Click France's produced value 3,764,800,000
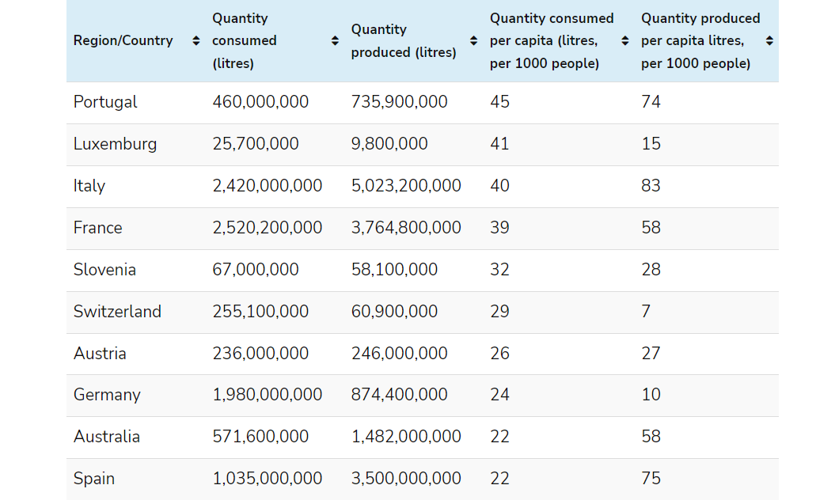Image resolution: width=835 pixels, height=504 pixels. point(406,228)
